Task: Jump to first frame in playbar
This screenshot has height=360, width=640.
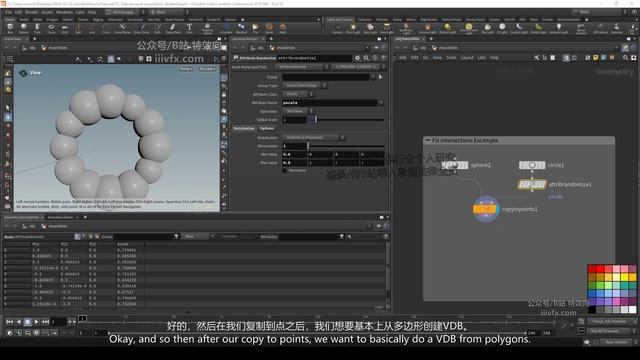Action: [10, 322]
